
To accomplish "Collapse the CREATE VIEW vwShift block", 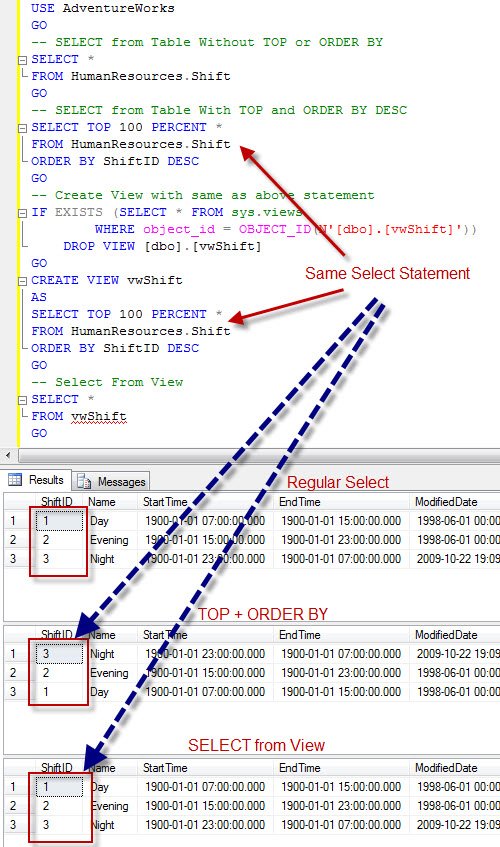I will pos(23,281).
